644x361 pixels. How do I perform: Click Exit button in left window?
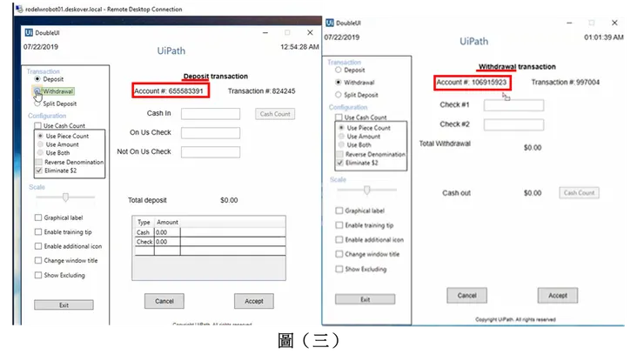(64, 304)
